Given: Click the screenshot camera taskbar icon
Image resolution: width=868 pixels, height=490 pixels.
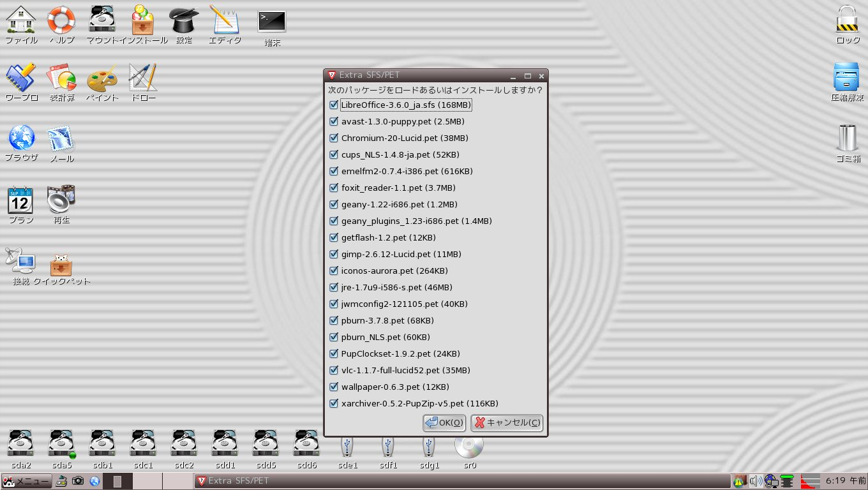Looking at the screenshot, I should [x=78, y=480].
